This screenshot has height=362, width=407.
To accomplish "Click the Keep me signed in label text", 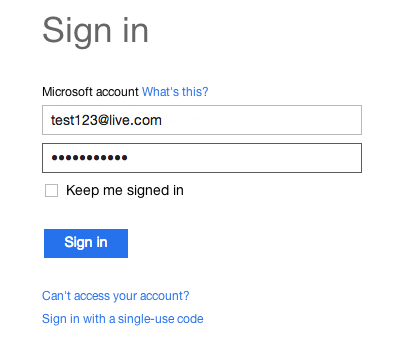I will (x=125, y=191).
